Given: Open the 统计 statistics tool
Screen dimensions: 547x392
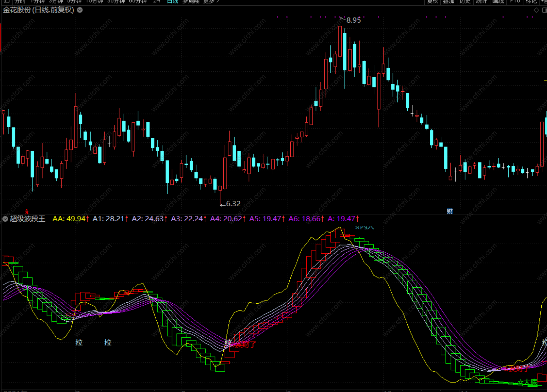Looking at the screenshot, I should click(x=481, y=2).
